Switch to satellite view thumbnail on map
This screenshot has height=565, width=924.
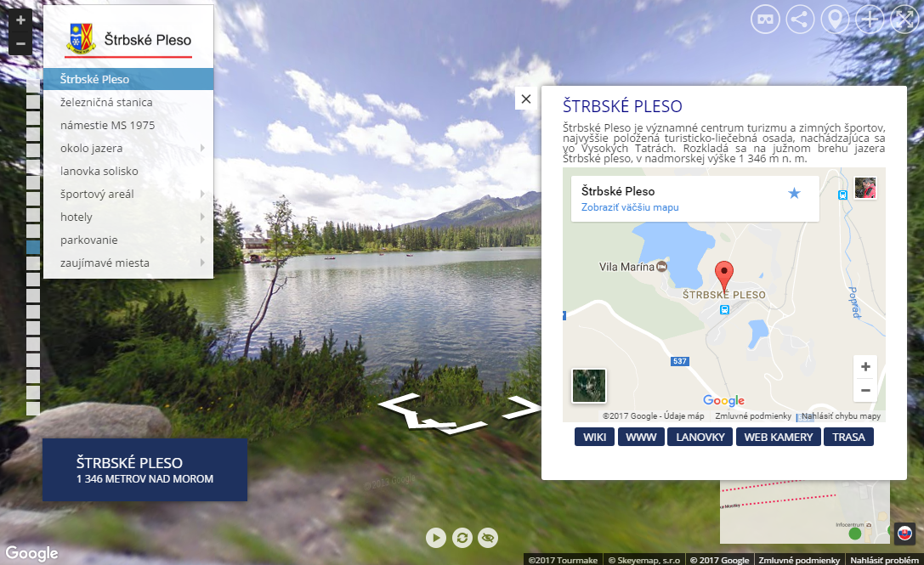tap(589, 386)
